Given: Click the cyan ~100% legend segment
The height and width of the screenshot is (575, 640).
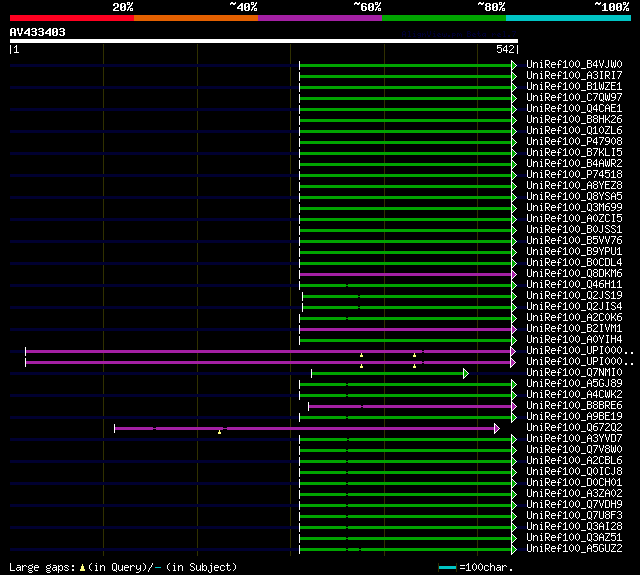Looking at the screenshot, I should (x=567, y=18).
